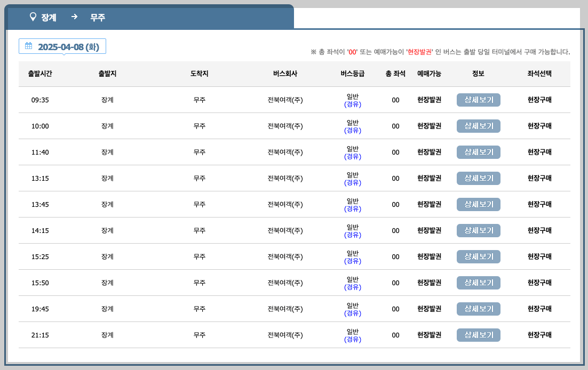Open the (경유) link on the 09:35 row
The image size is (588, 370).
click(353, 103)
